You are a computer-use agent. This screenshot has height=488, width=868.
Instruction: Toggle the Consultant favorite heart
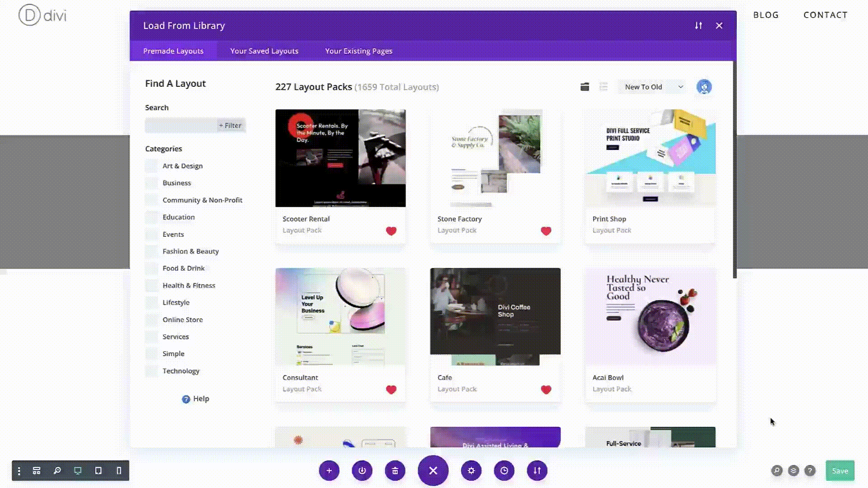coord(391,389)
